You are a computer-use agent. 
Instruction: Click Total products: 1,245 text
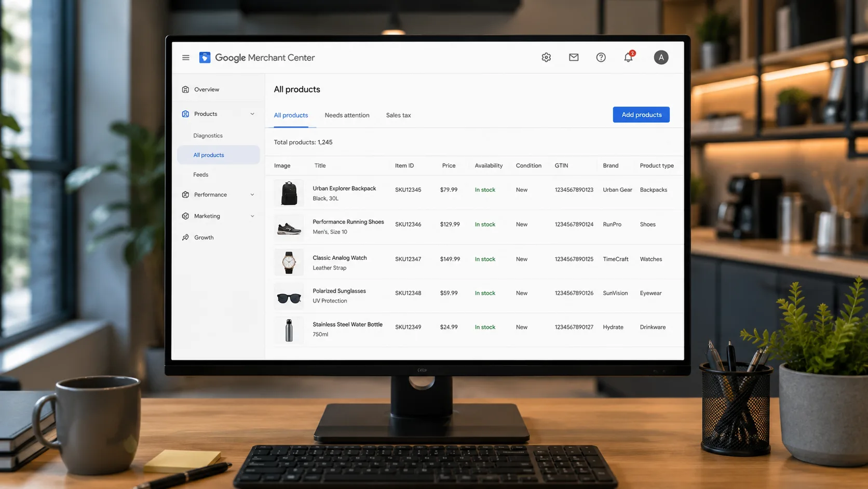click(303, 142)
